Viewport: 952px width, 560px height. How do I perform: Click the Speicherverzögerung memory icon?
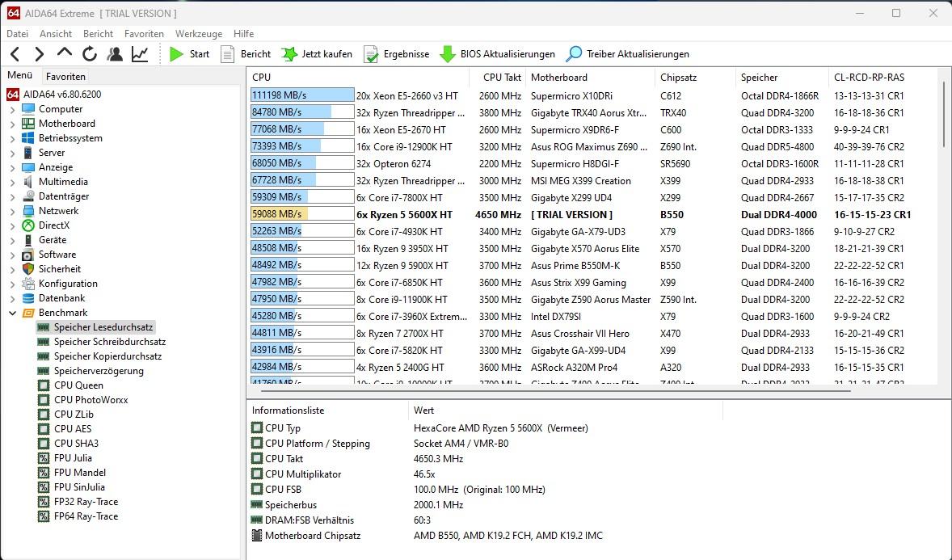[x=43, y=370]
